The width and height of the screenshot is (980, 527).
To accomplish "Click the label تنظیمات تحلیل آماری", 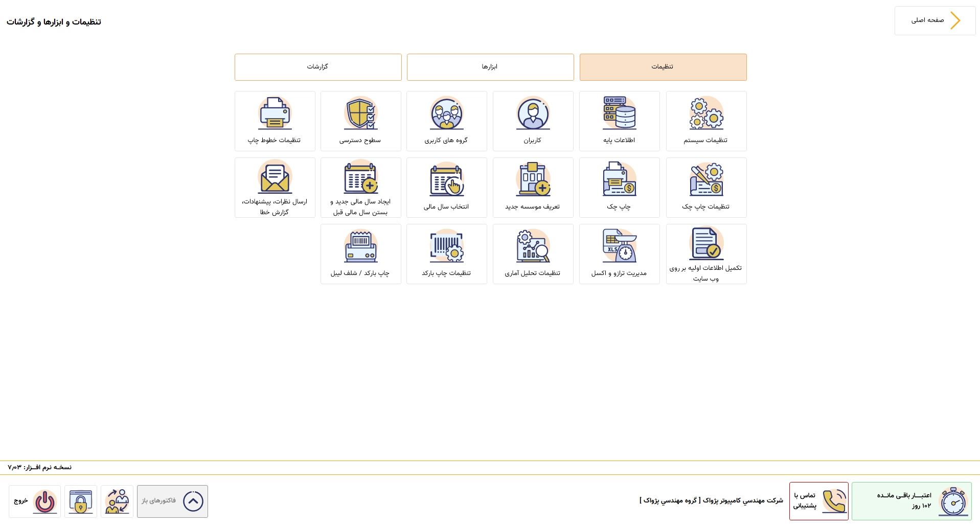I will click(x=532, y=273).
